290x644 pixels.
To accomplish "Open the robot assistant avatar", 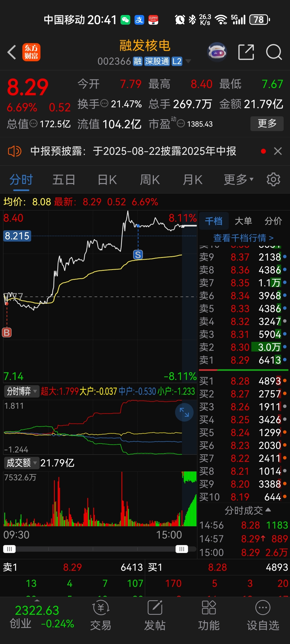I will (217, 52).
